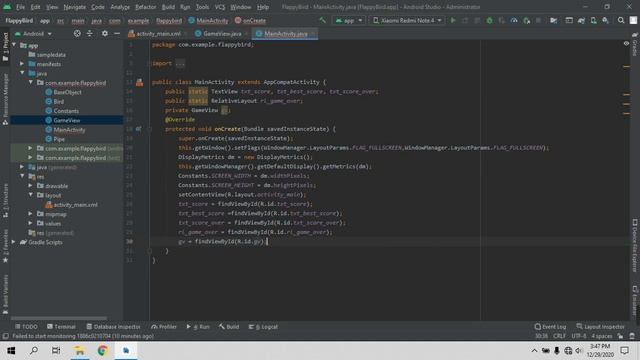
Task: Click the project tree horizontal scrollbar
Action: point(59,318)
